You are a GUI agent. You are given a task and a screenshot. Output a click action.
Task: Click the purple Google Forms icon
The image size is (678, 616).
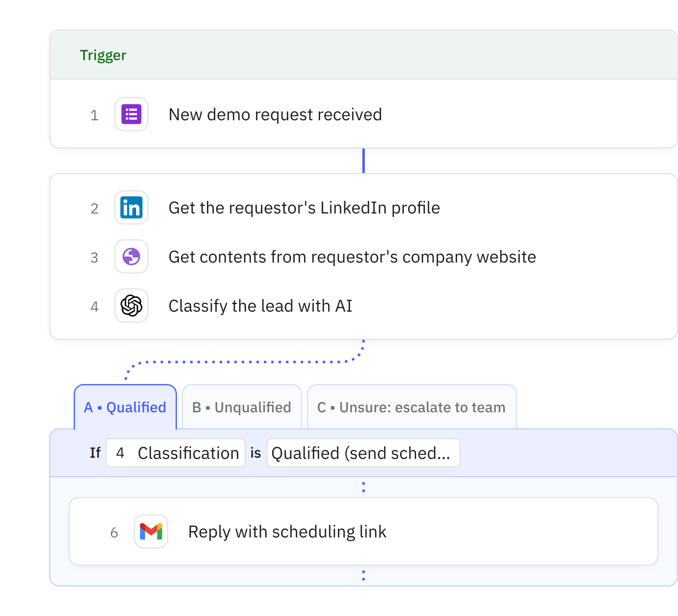tap(131, 114)
